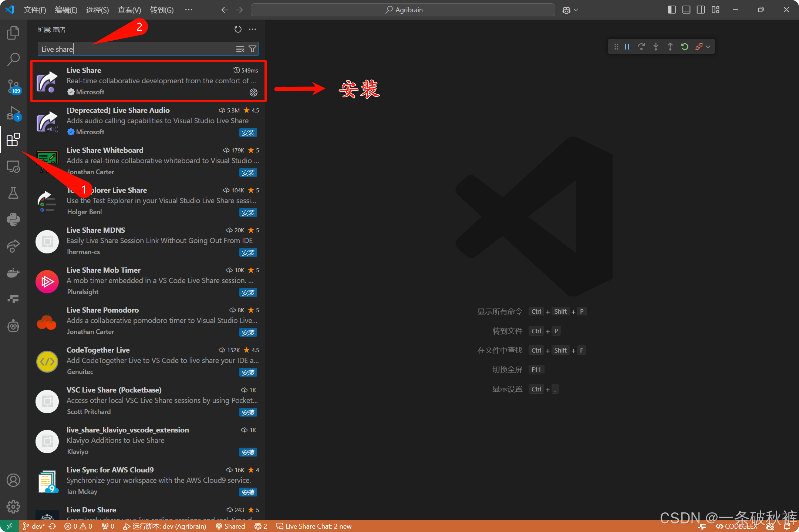Install Live Share Pomodoro extension
The height and width of the screenshot is (532, 799).
(x=248, y=333)
